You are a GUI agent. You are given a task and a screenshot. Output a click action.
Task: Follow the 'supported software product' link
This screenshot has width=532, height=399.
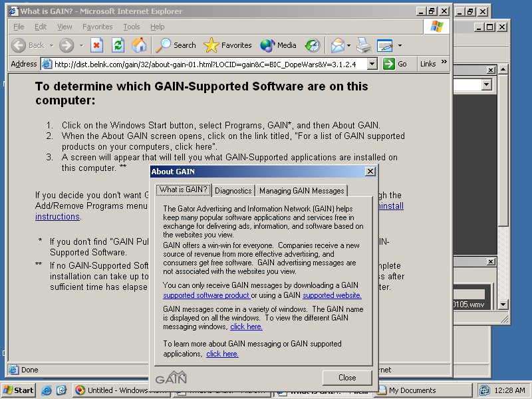206,295
